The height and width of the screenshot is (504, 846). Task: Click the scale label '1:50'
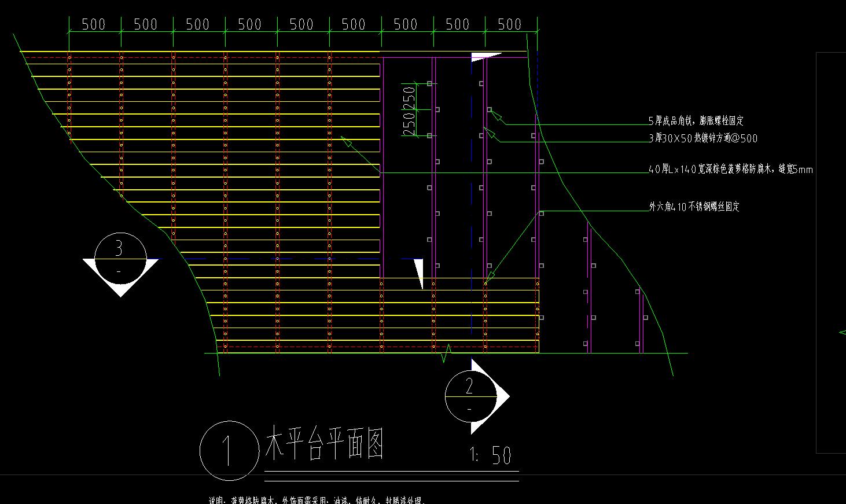491,455
